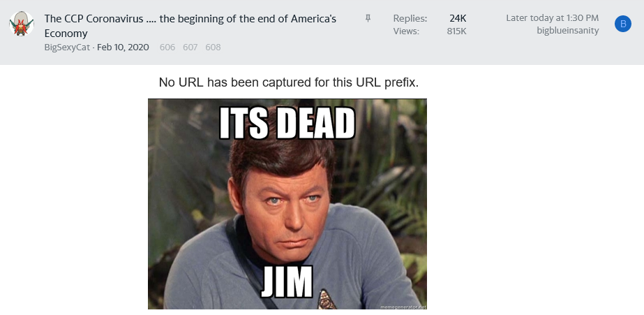Open The CCP Coronavirus thread title

[190, 26]
